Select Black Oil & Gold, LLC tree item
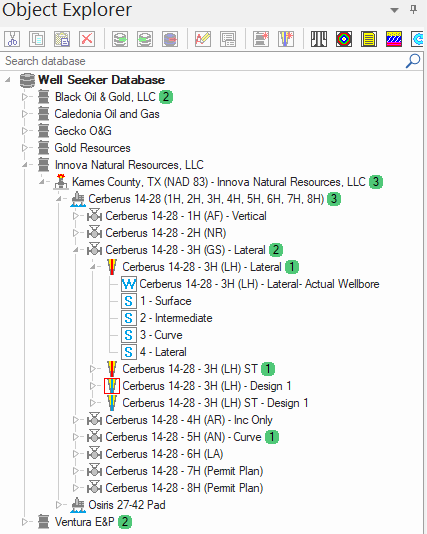The width and height of the screenshot is (427, 534). [105, 97]
